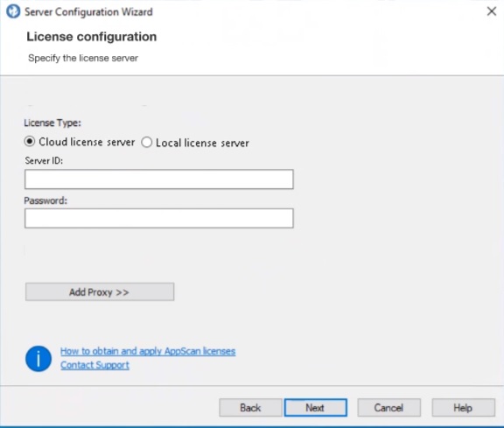Click the AppScan wizard title bar icon
504x428 pixels.
coord(13,11)
